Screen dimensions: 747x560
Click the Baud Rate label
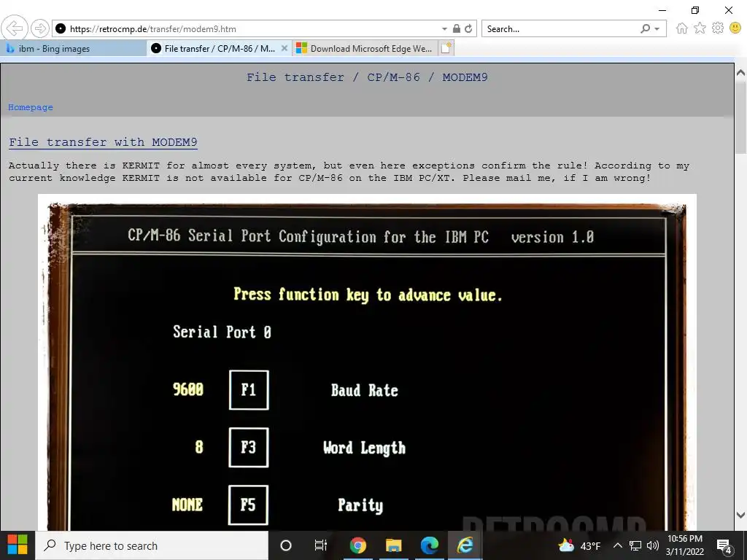point(365,391)
